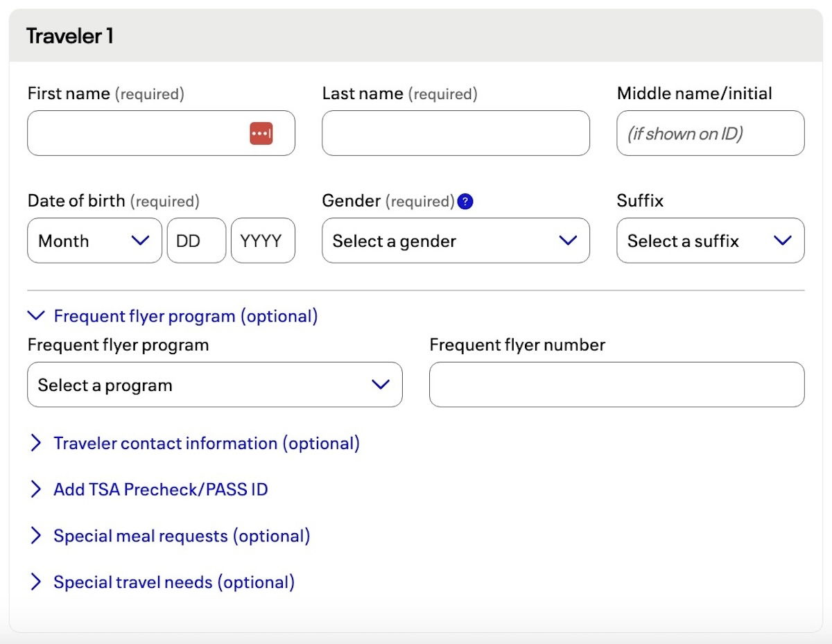Image resolution: width=832 pixels, height=644 pixels.
Task: Select the Middle name/initial field
Action: [710, 133]
